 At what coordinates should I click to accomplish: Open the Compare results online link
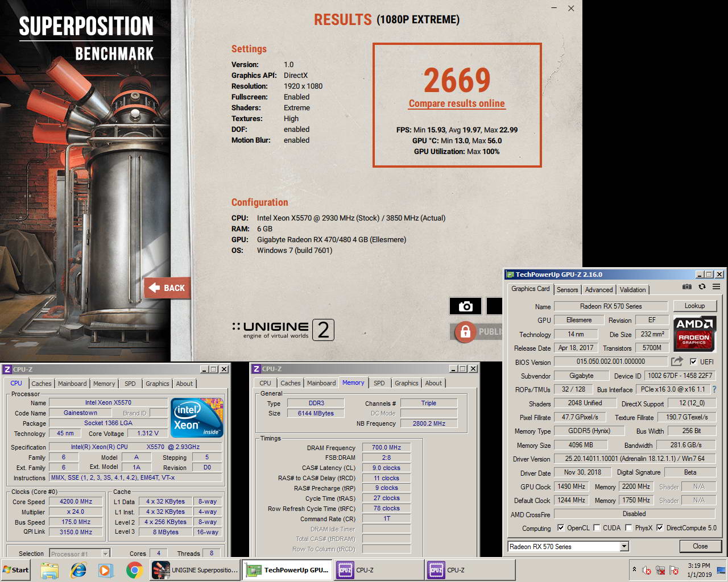457,103
